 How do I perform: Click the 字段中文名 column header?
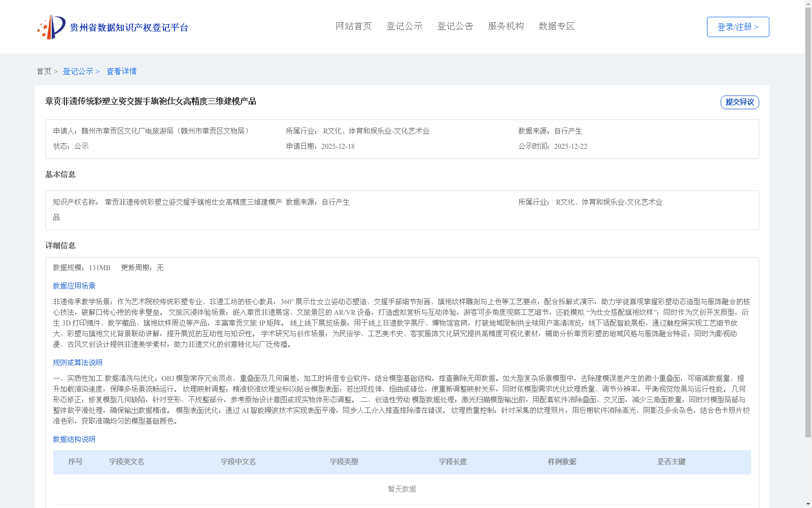[x=238, y=462]
